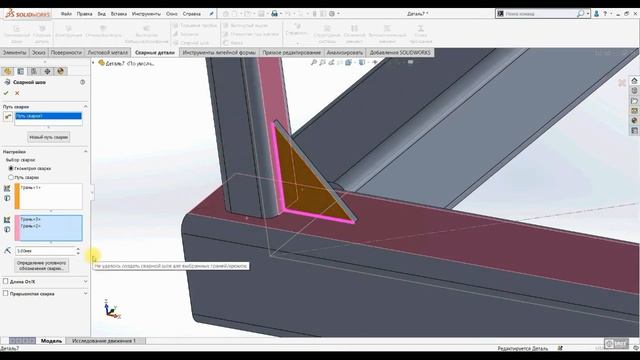This screenshot has width=640, height=360.
Task: Open the Инструменты menu
Action: pos(146,14)
